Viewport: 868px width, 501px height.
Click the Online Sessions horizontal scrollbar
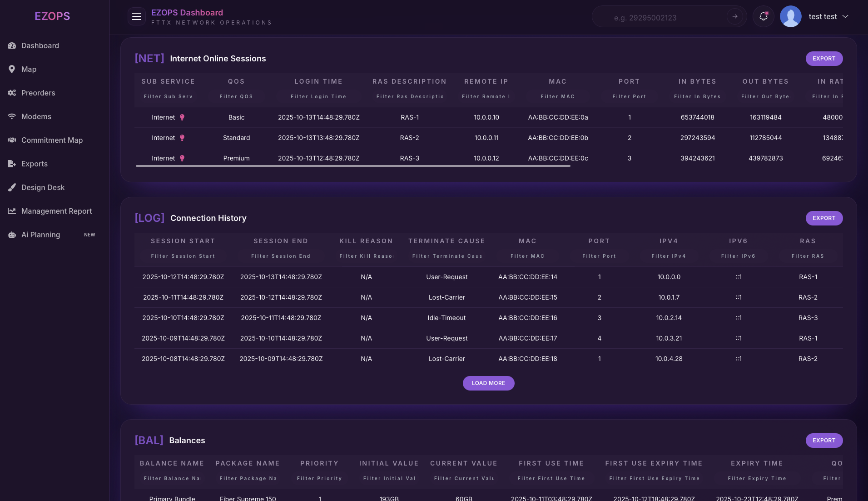353,166
